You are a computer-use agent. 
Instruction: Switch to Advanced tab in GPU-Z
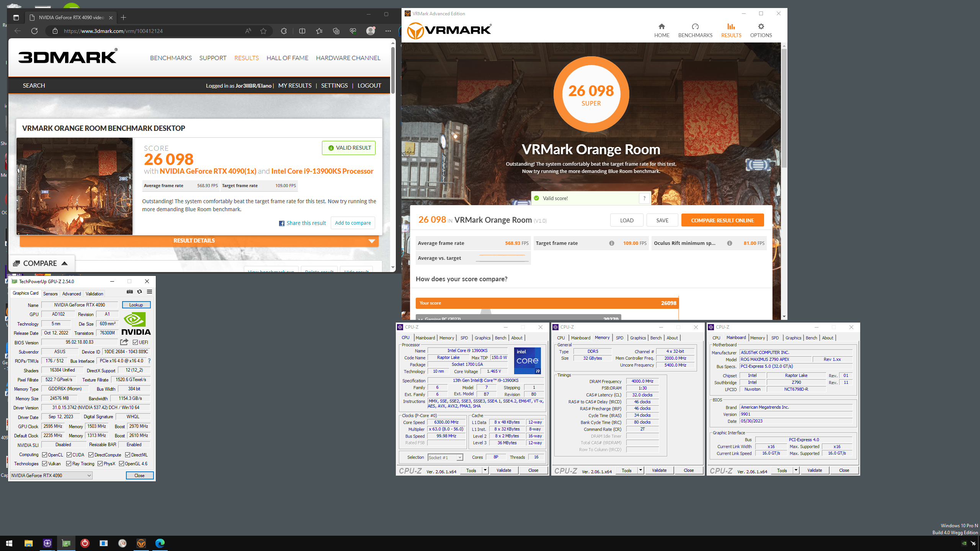[72, 294]
